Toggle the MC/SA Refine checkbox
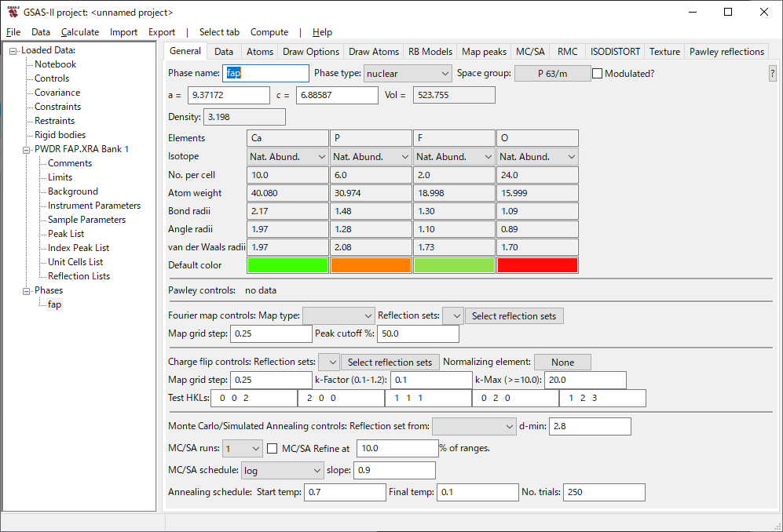The width and height of the screenshot is (783, 532). point(273,449)
